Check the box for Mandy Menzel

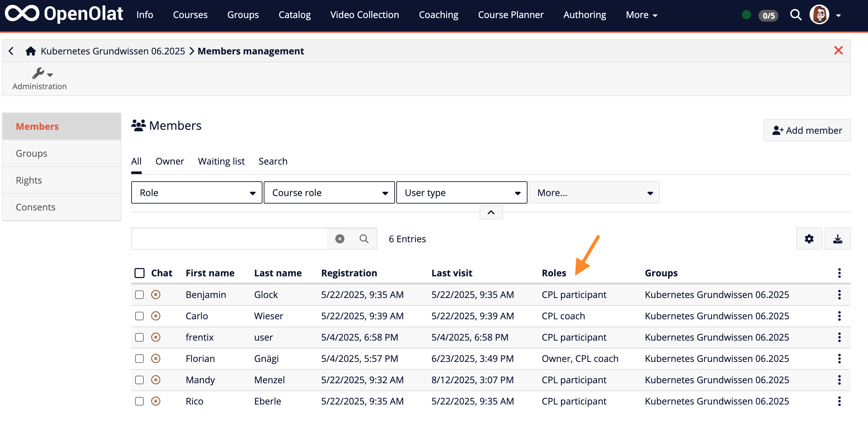[139, 380]
